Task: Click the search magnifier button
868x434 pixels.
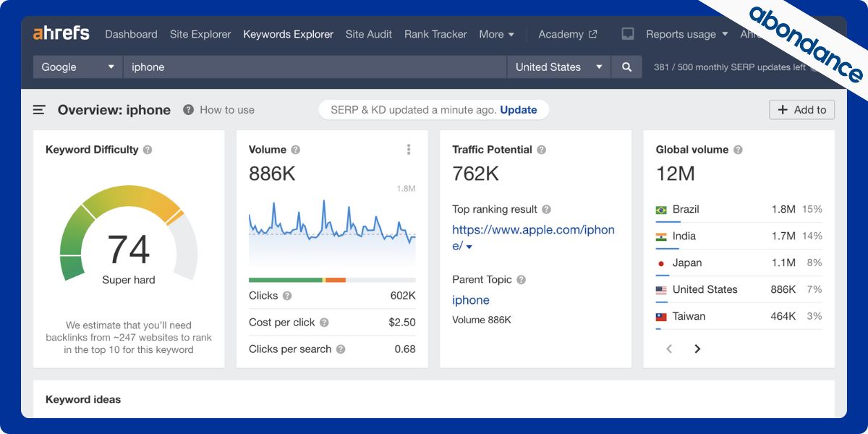Action: pyautogui.click(x=626, y=67)
